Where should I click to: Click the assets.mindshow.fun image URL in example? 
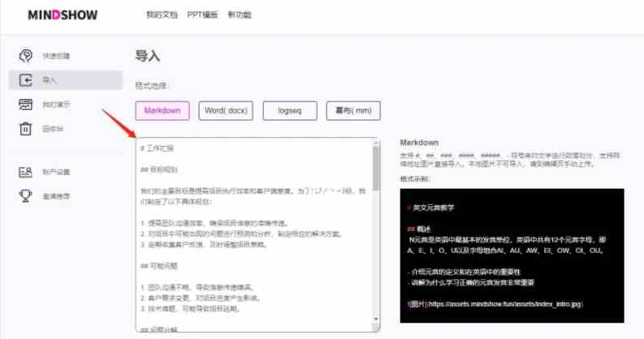[505, 304]
